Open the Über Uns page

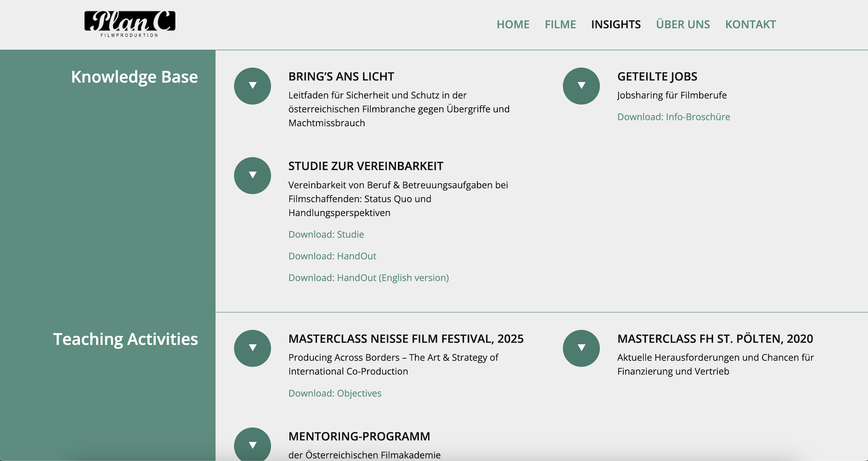683,24
